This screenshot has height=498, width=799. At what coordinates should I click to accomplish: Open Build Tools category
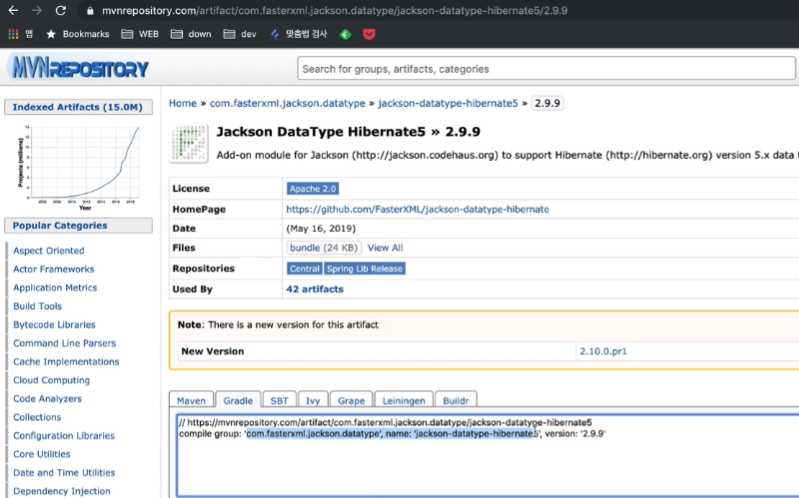click(x=38, y=306)
